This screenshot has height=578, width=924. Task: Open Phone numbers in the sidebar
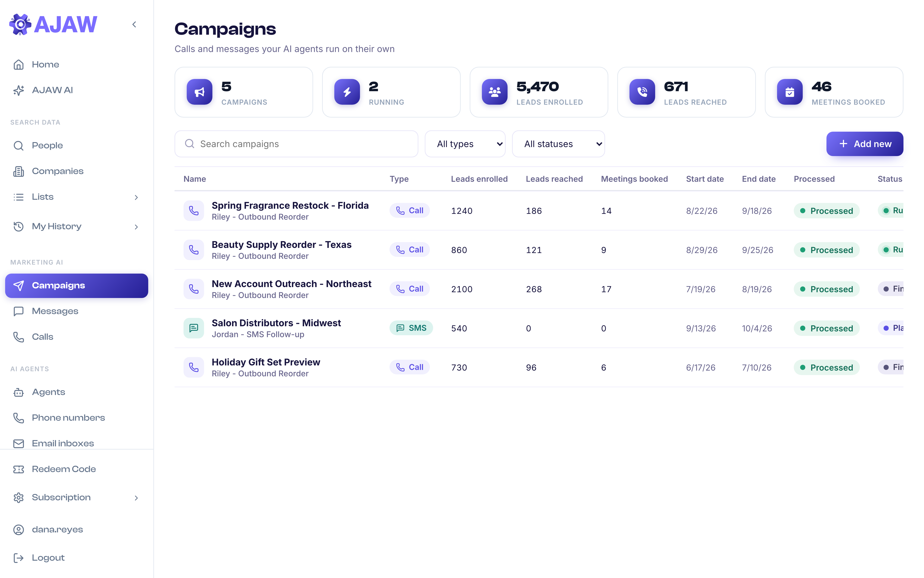76,418
